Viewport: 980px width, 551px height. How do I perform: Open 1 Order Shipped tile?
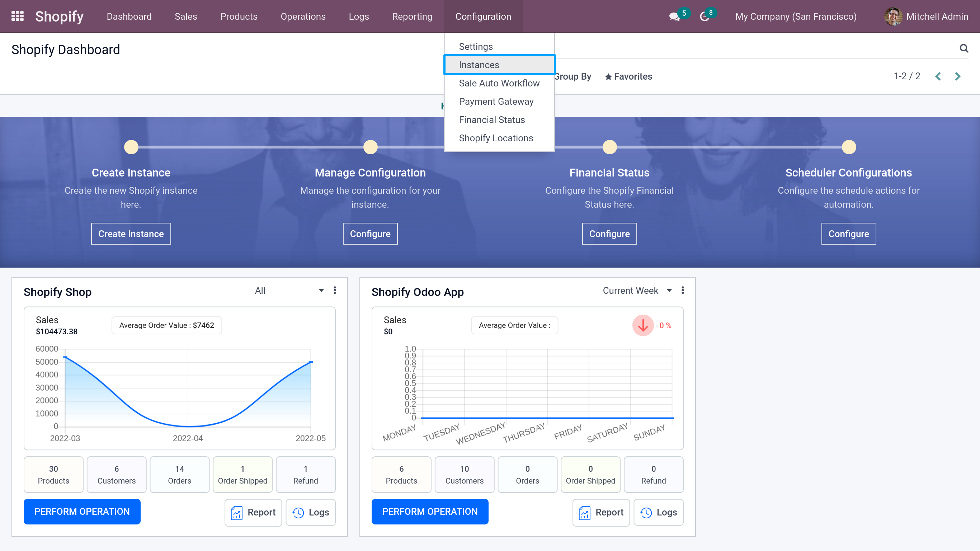tap(243, 475)
